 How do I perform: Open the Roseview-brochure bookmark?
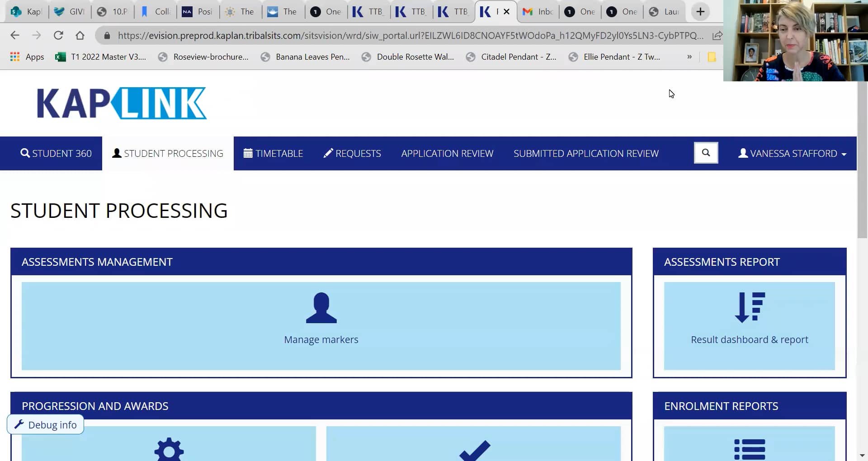203,56
